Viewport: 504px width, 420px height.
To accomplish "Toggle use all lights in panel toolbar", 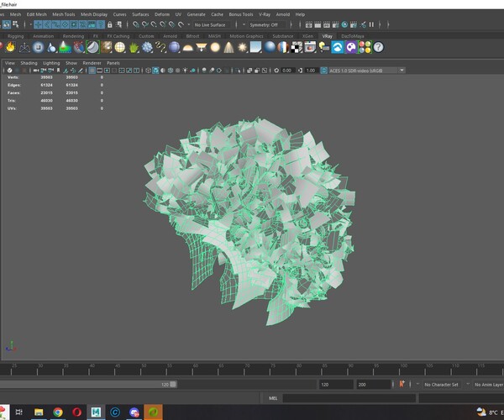I will click(x=185, y=71).
